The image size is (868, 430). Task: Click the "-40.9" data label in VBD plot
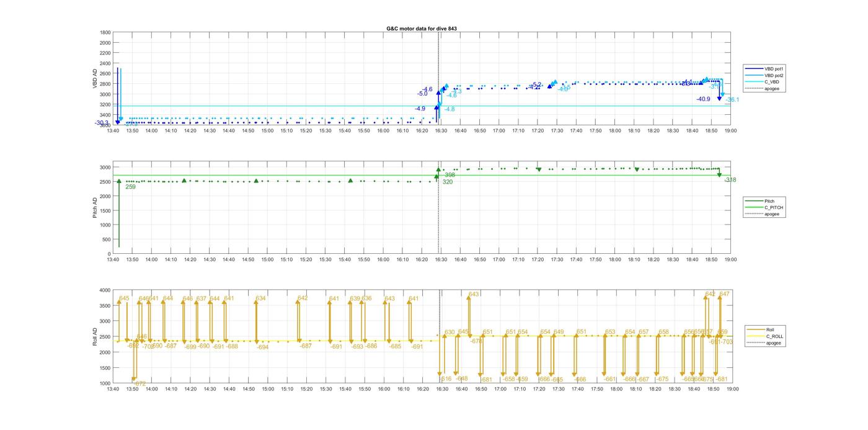(703, 99)
